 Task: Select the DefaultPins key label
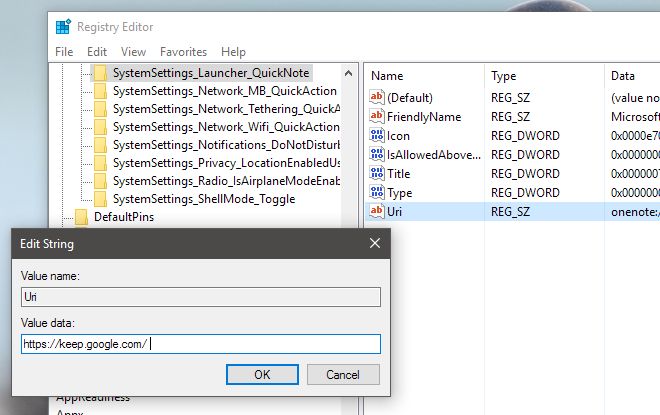(124, 217)
